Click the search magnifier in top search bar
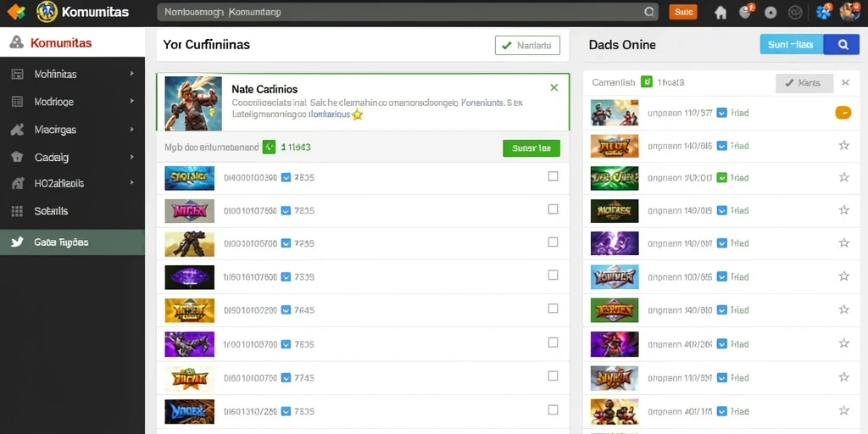Screen dimensions: 868x434 [x=648, y=12]
